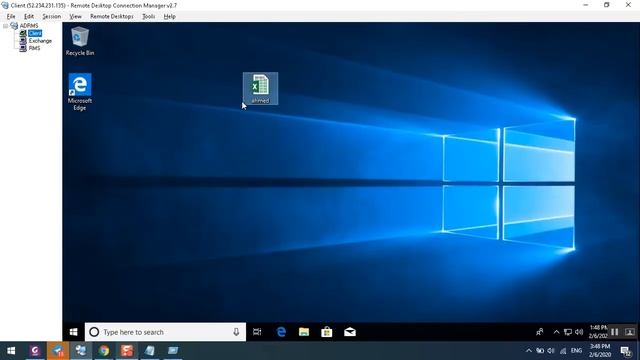Select the Exchange server in the tree
Viewport: 640px width, 360px height.
click(x=40, y=41)
